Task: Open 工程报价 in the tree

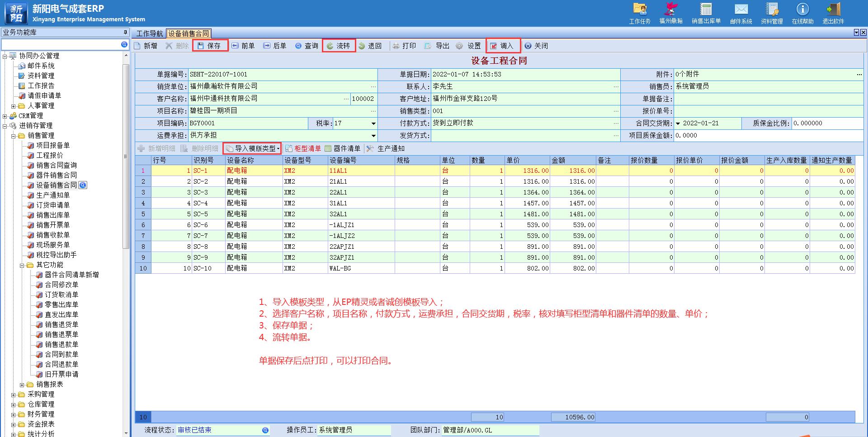Action: [50, 155]
